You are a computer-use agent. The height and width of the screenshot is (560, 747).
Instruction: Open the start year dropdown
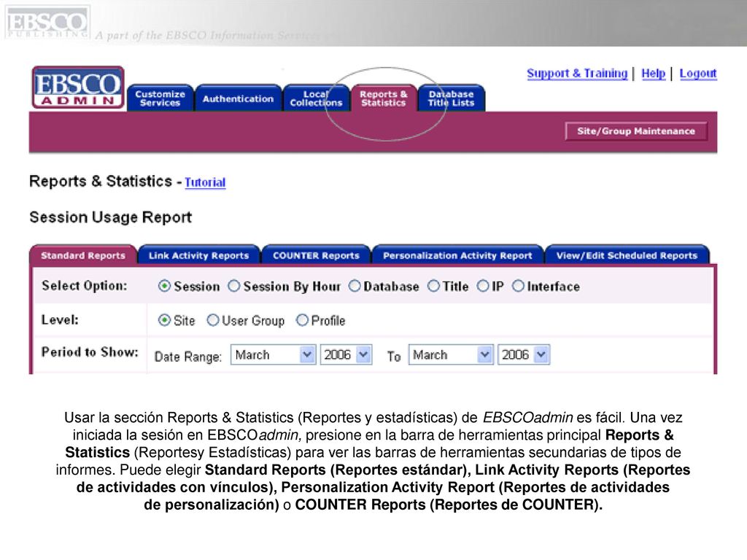pos(346,355)
